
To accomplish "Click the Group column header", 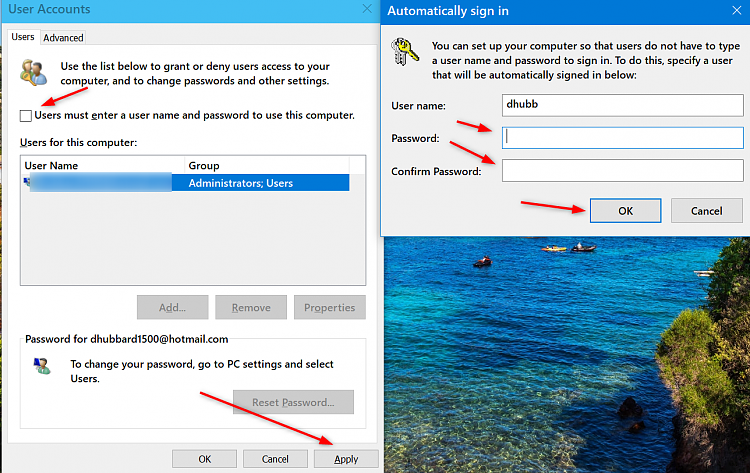I will point(267,165).
